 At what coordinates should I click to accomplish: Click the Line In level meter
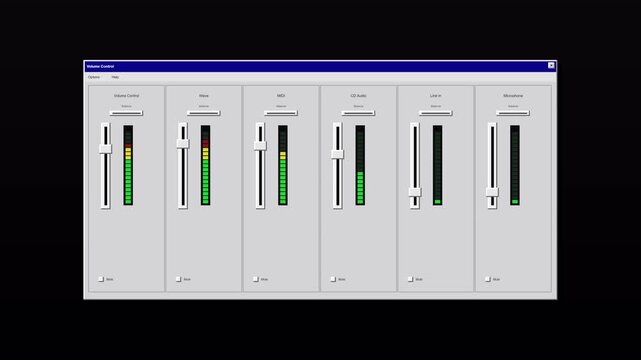[x=437, y=165]
